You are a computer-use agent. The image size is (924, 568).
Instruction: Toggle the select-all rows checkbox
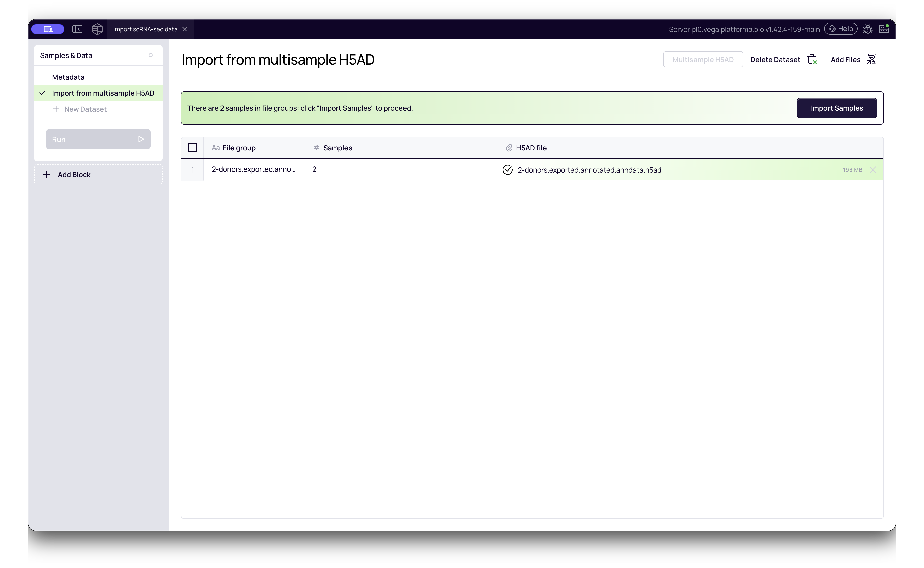click(193, 148)
